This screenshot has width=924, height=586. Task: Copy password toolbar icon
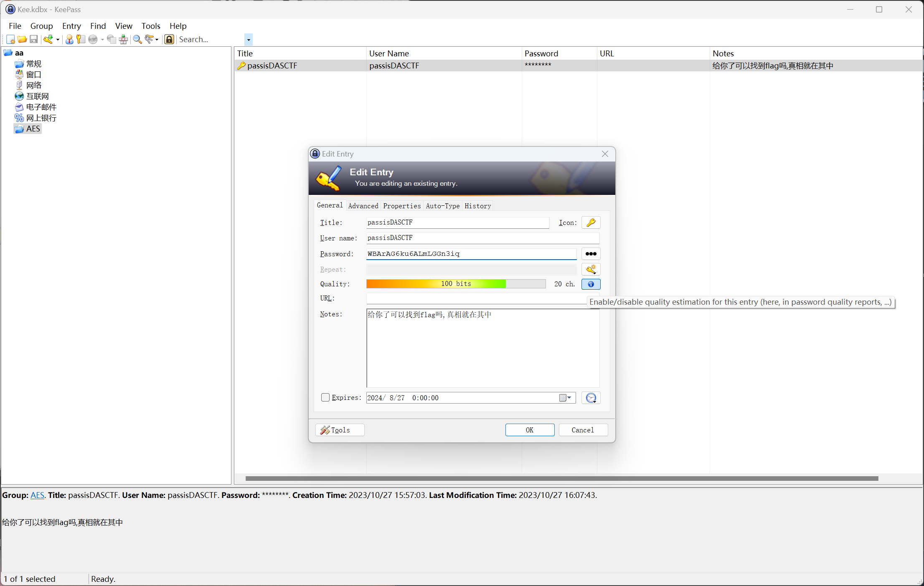(x=81, y=39)
